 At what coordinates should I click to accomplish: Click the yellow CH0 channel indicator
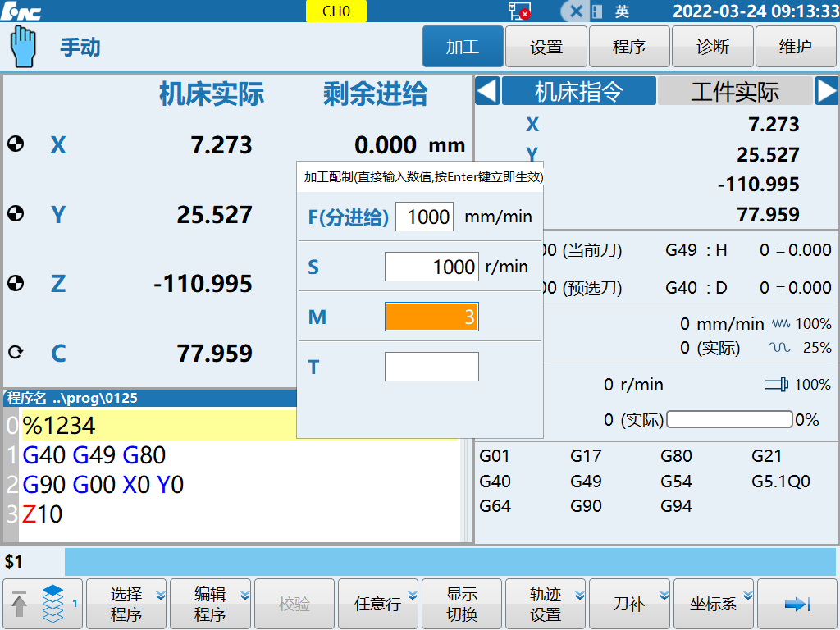coord(336,11)
